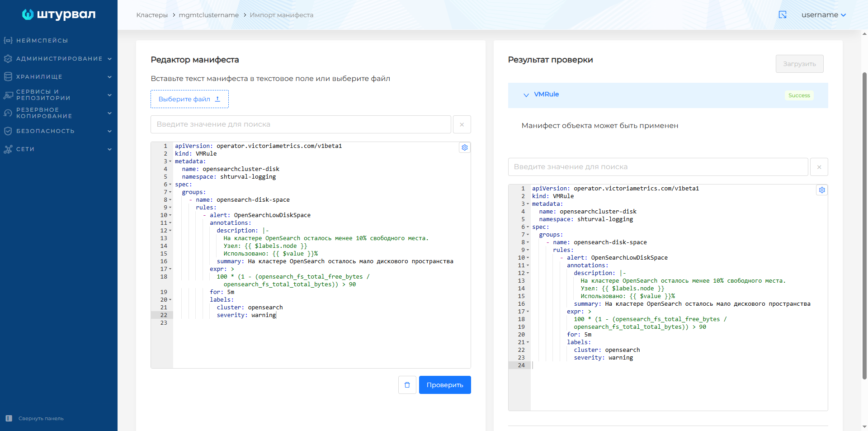The image size is (868, 431).
Task: Open the result editor settings gear
Action: pyautogui.click(x=822, y=190)
